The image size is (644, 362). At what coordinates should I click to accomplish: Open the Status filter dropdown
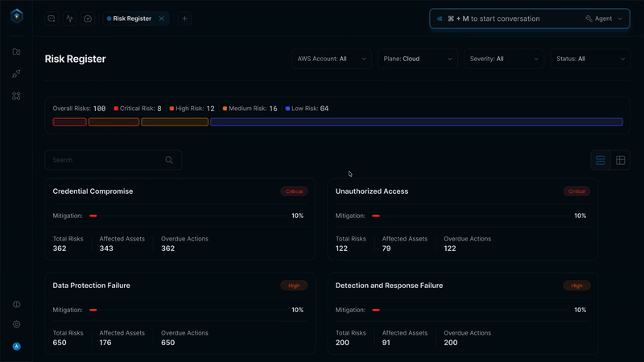(590, 59)
